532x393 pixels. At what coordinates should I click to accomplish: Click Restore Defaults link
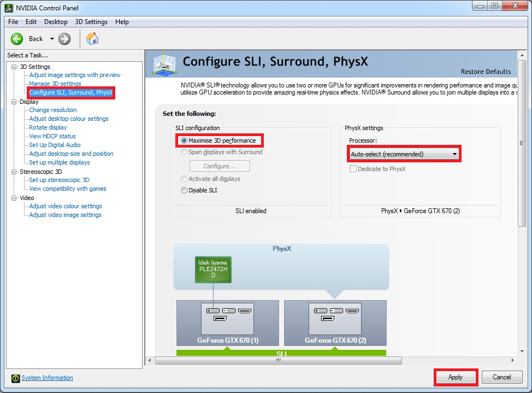tap(486, 72)
